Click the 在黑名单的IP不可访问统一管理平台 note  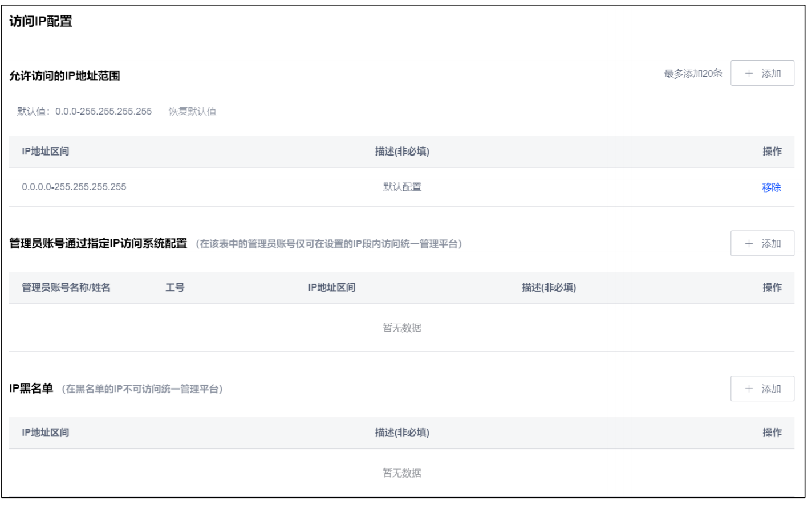click(142, 389)
